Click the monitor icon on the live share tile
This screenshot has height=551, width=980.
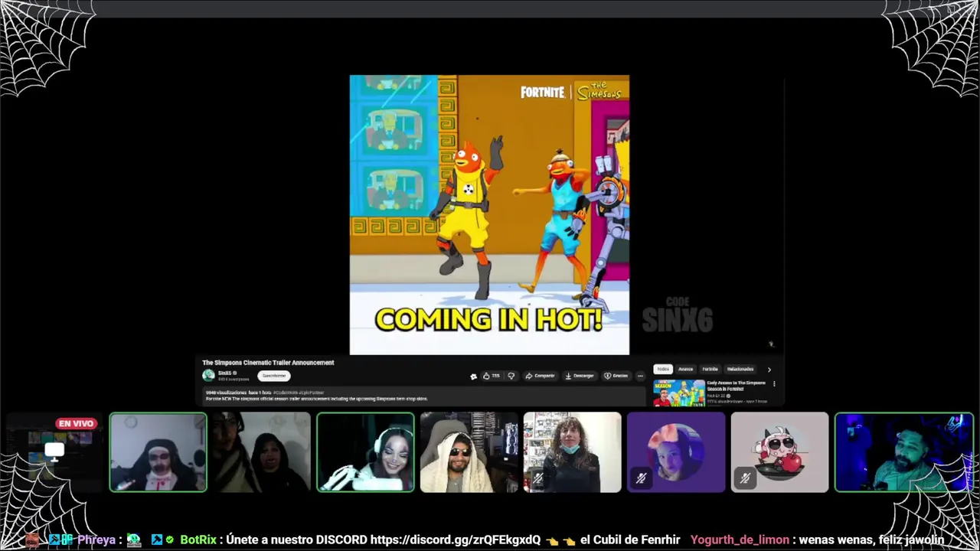[x=54, y=451]
